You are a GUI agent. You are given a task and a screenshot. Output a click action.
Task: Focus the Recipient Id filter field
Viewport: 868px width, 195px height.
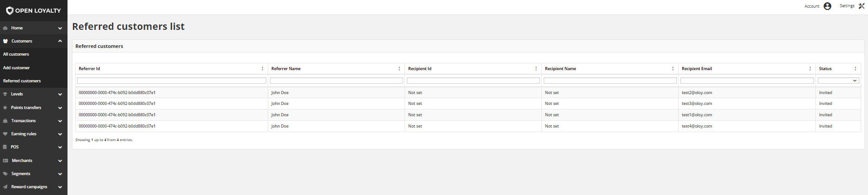473,81
